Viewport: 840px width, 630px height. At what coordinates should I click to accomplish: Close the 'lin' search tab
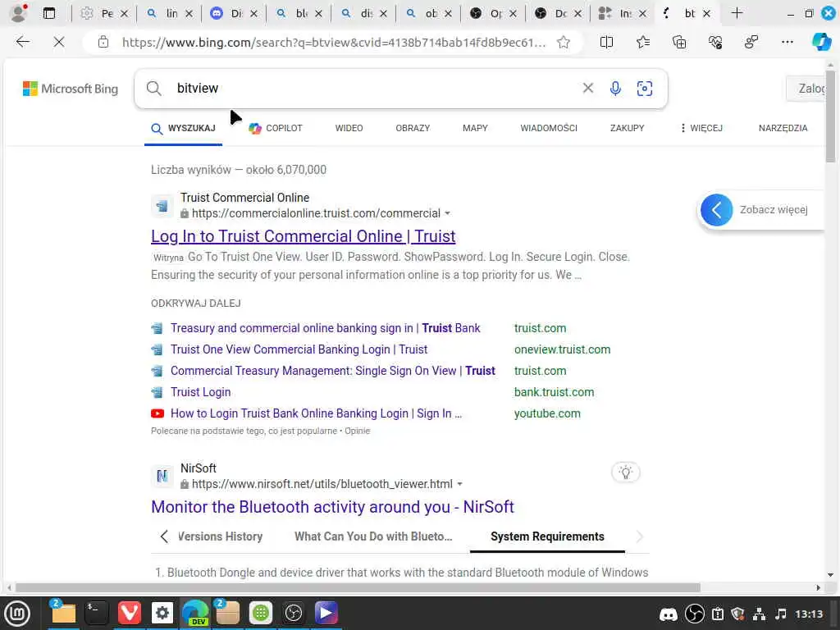[x=189, y=13]
